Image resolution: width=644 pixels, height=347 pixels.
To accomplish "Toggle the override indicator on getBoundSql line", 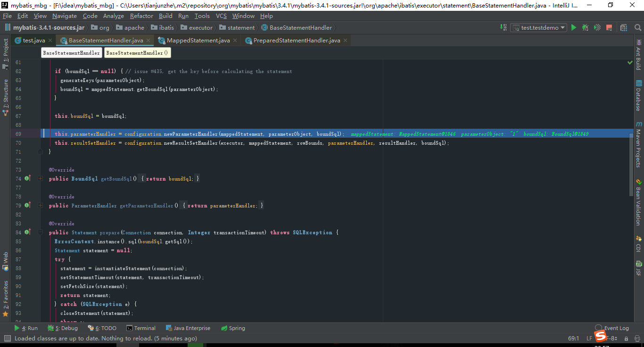I will pyautogui.click(x=26, y=178).
